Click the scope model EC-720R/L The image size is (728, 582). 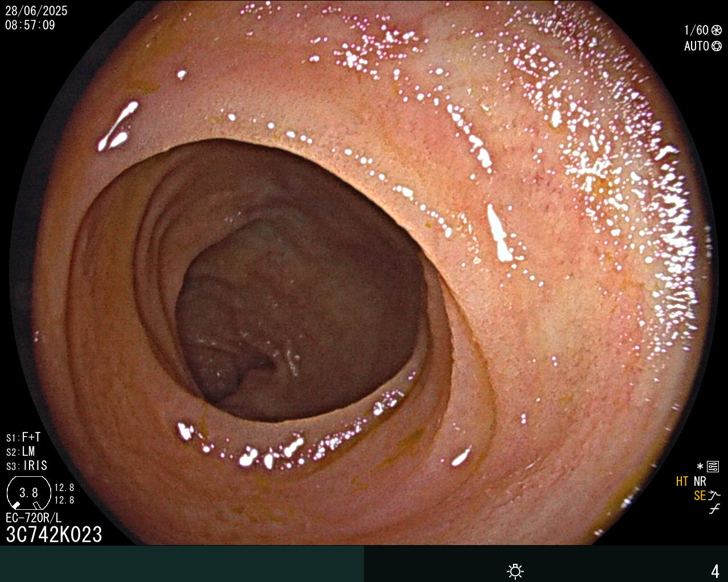pyautogui.click(x=34, y=518)
